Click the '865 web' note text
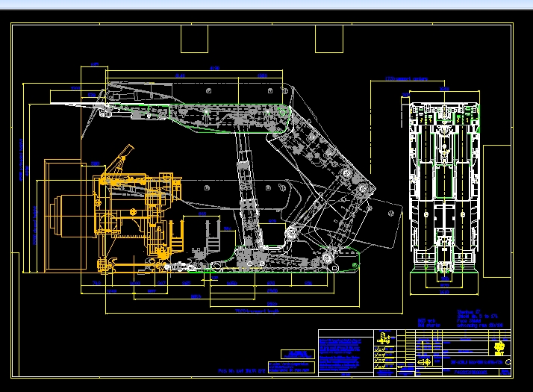Viewport: 533px width, 392px height. (426, 320)
